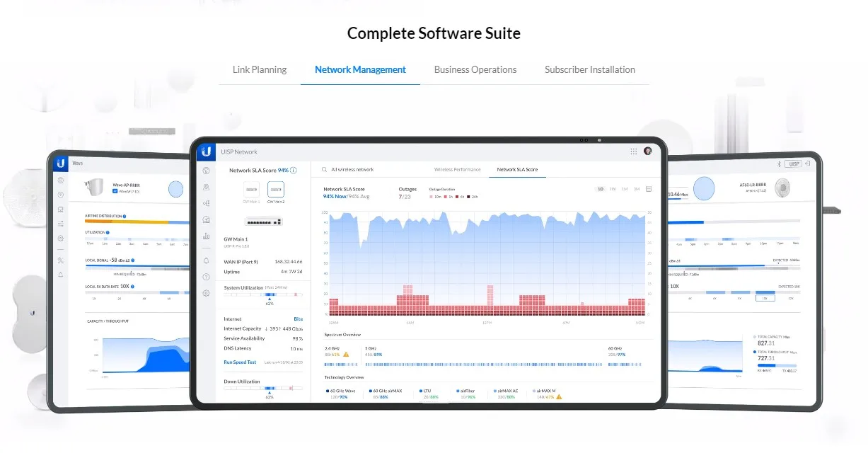Open the statistics bar-chart icon in sidebar
The image size is (868, 453).
tap(206, 236)
